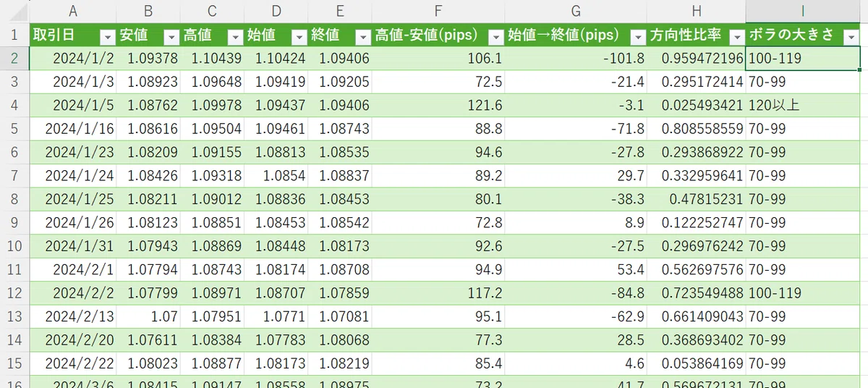Select column D header

tap(276, 11)
